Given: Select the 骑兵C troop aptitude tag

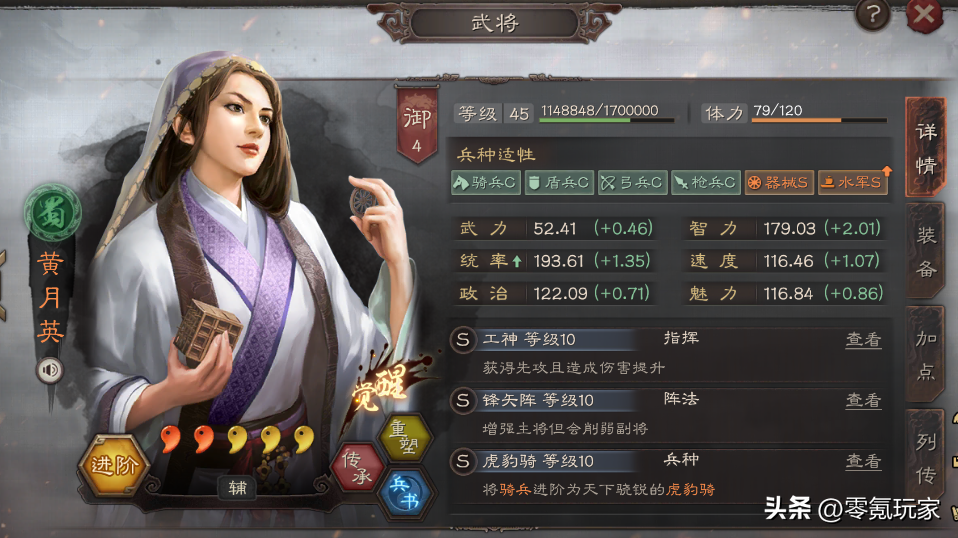Looking at the screenshot, I should point(486,183).
